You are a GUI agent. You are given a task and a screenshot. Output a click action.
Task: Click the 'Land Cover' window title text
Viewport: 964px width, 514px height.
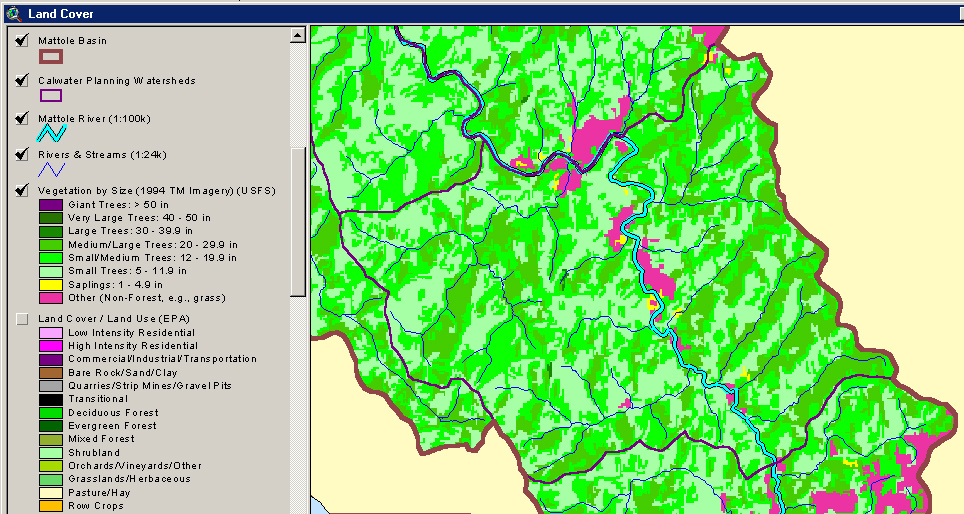tap(61, 14)
